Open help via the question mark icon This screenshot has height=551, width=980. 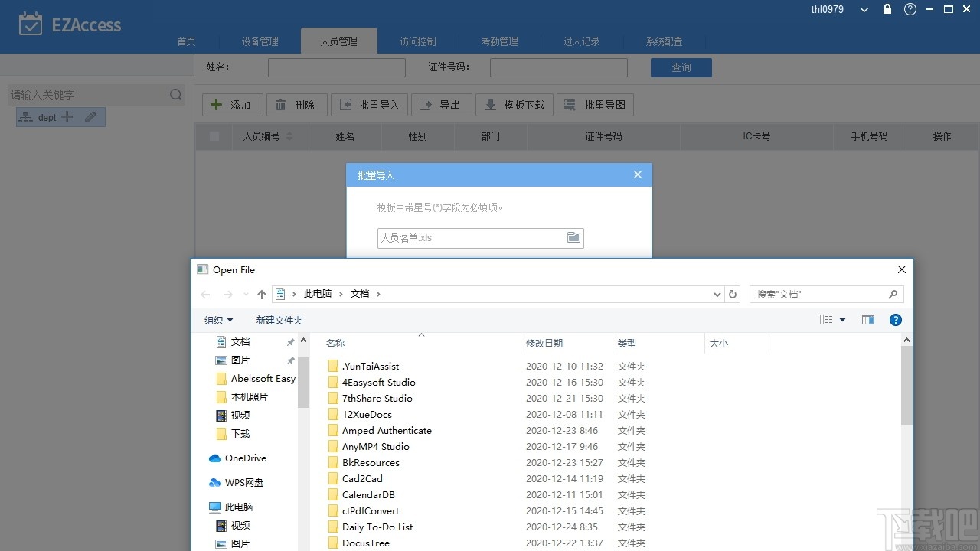pyautogui.click(x=910, y=9)
